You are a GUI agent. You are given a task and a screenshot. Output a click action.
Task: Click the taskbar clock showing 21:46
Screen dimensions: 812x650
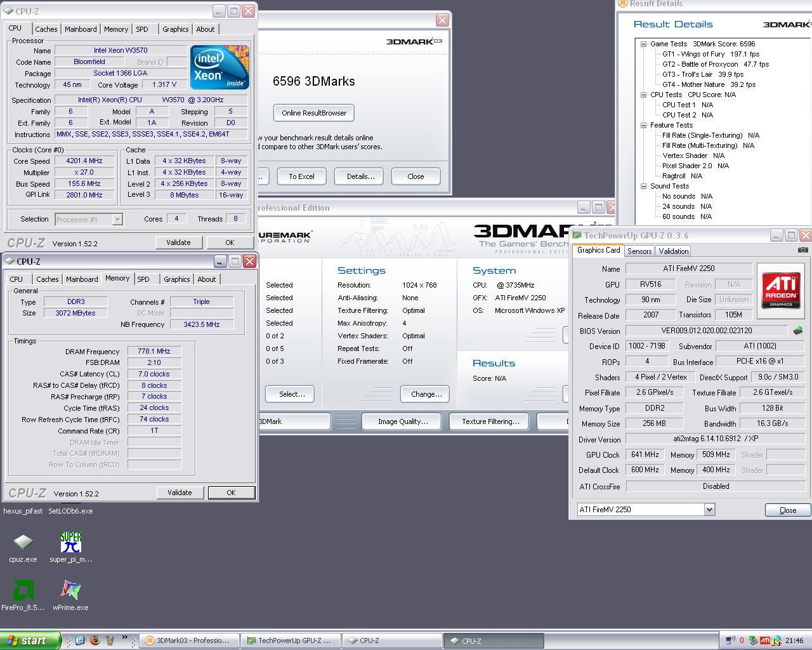click(794, 640)
